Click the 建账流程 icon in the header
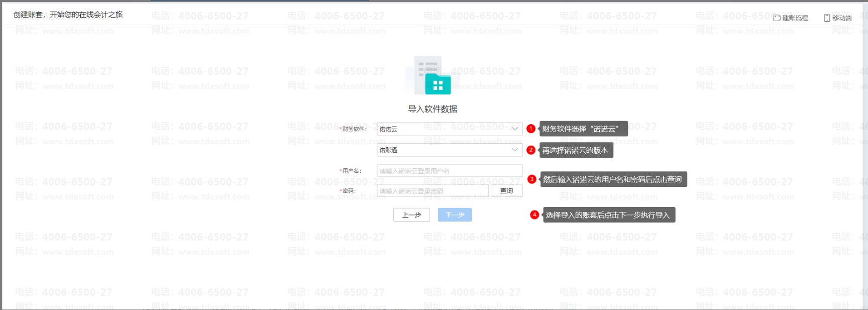This screenshot has height=310, width=868. point(777,18)
